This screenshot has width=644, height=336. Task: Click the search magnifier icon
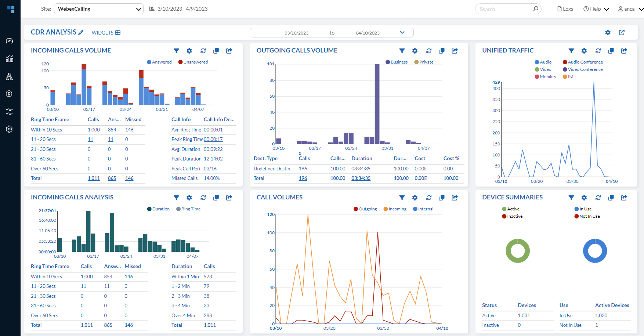pyautogui.click(x=535, y=9)
